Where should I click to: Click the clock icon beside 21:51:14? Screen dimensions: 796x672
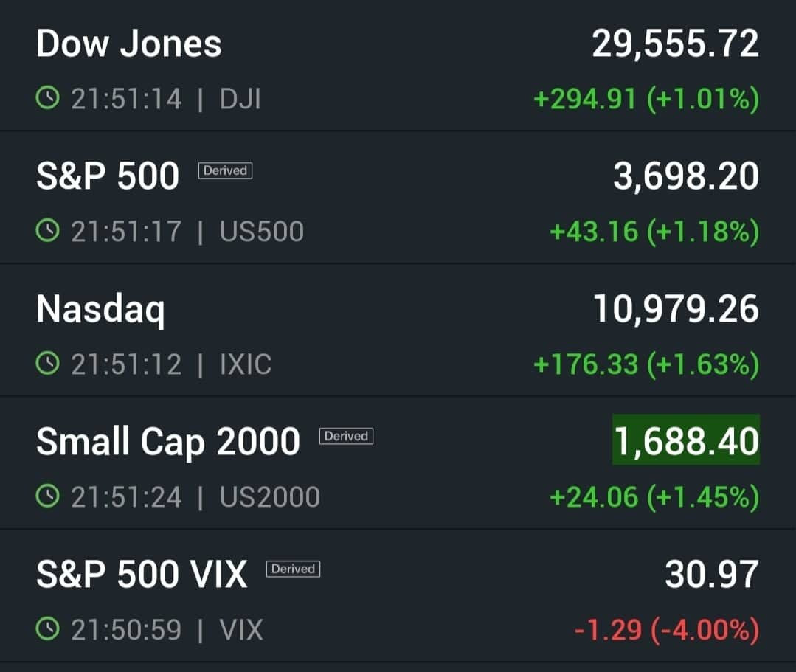(x=48, y=97)
